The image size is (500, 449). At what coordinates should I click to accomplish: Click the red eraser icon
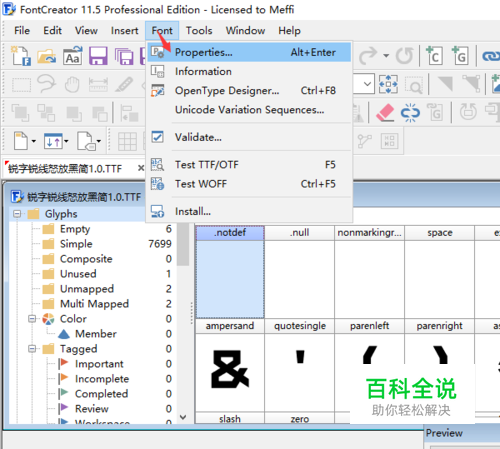click(385, 112)
